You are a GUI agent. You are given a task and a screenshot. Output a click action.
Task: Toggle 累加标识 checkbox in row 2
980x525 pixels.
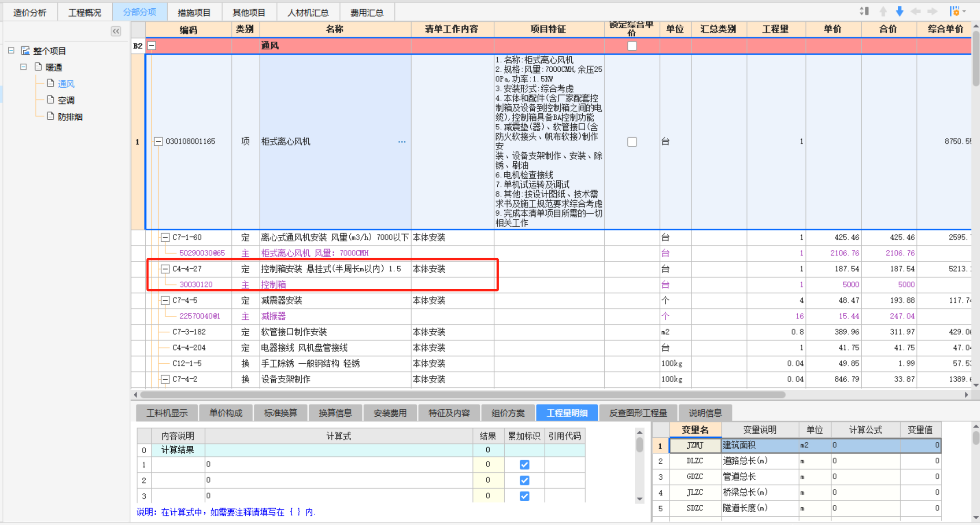tap(524, 480)
